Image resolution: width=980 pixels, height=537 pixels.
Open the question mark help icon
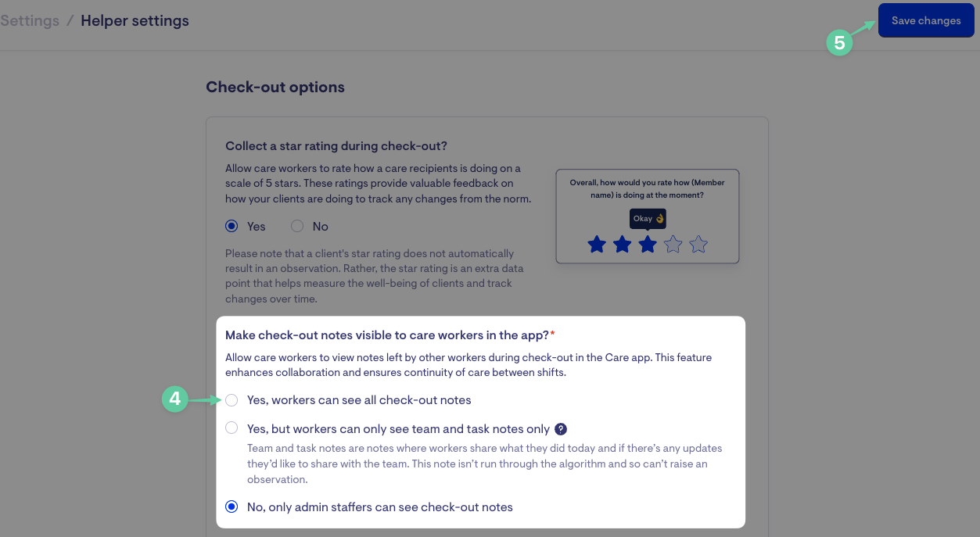(x=561, y=429)
